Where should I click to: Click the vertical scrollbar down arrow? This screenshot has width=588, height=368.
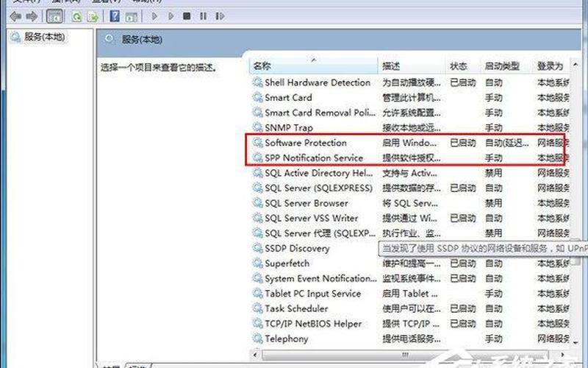tap(576, 342)
